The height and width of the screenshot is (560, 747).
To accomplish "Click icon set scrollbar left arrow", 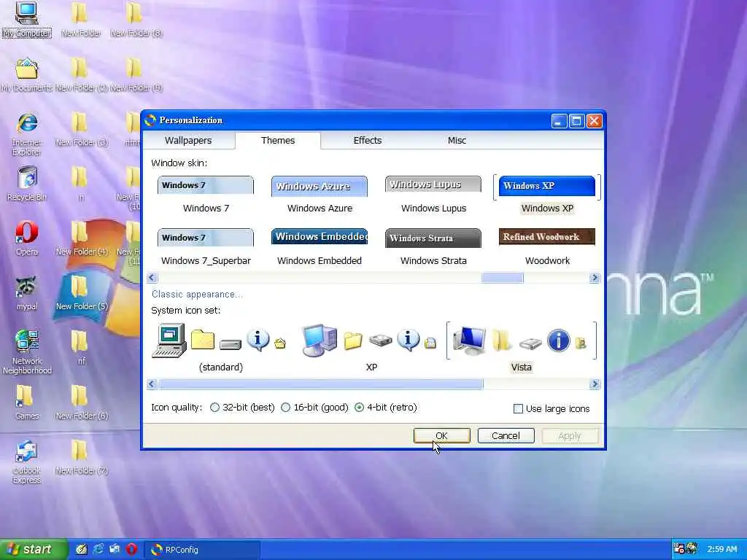I will pyautogui.click(x=152, y=384).
